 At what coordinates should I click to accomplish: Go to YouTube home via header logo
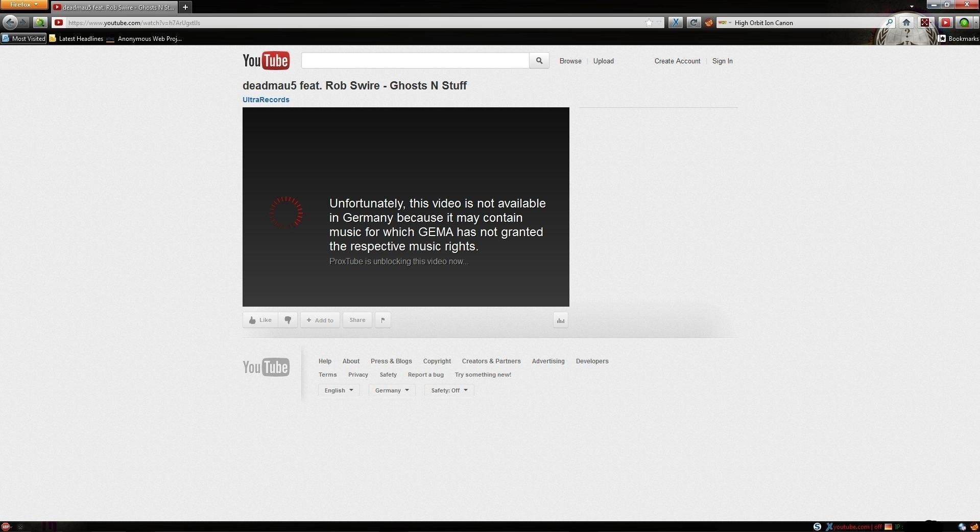tap(266, 61)
